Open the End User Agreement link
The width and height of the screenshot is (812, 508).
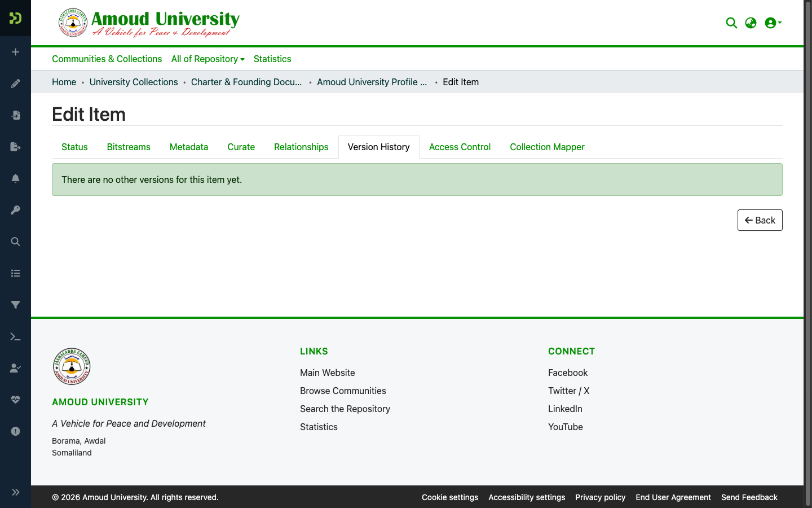pyautogui.click(x=673, y=497)
